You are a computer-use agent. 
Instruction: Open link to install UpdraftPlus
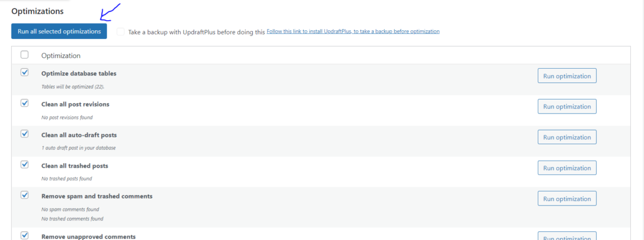353,31
